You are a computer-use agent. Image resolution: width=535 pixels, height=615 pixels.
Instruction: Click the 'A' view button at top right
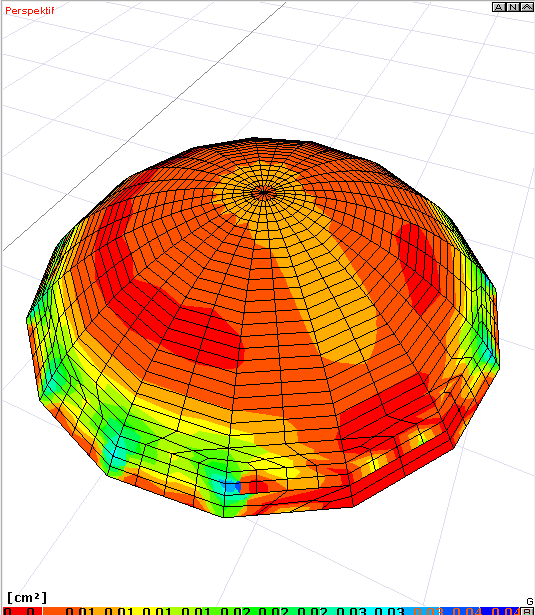pos(499,7)
